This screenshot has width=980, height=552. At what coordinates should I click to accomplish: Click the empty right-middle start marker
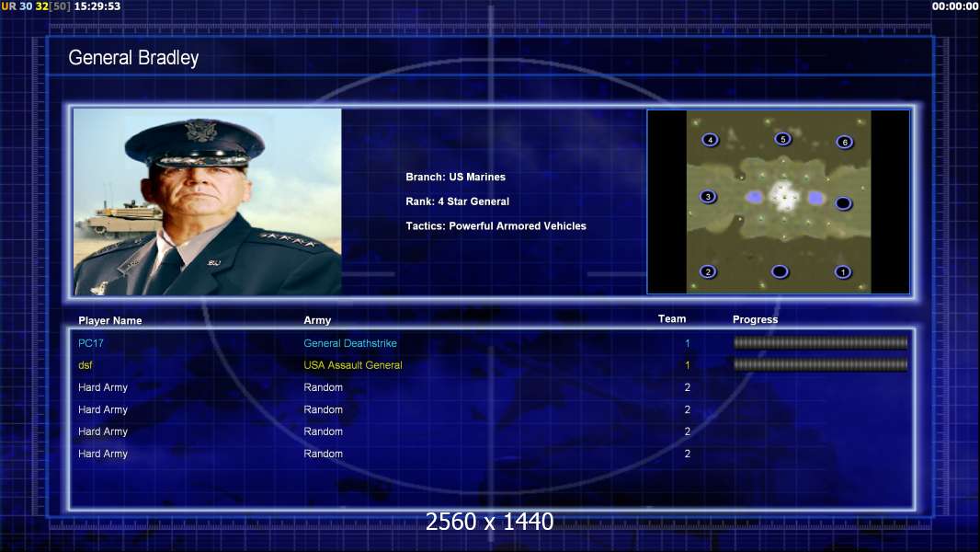(x=843, y=203)
